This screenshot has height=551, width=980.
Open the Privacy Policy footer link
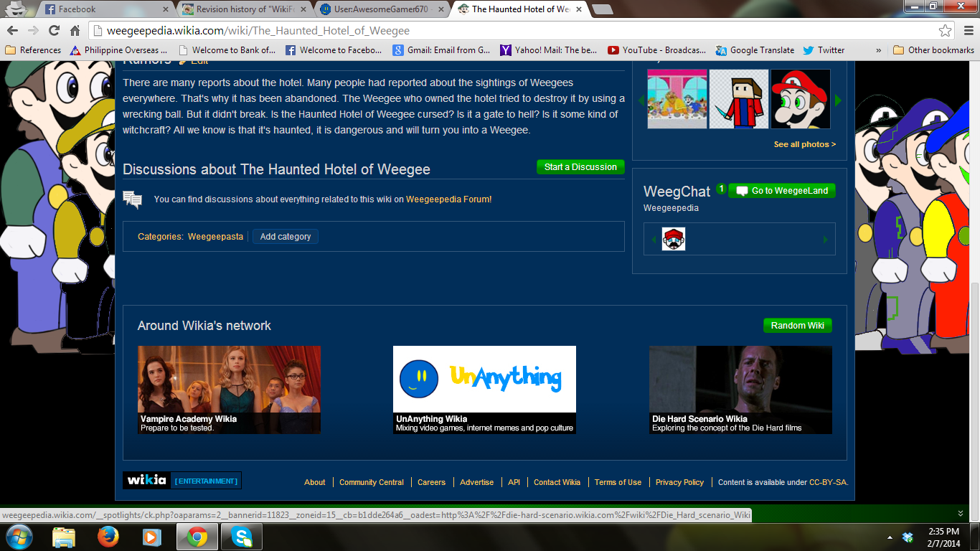coord(680,482)
